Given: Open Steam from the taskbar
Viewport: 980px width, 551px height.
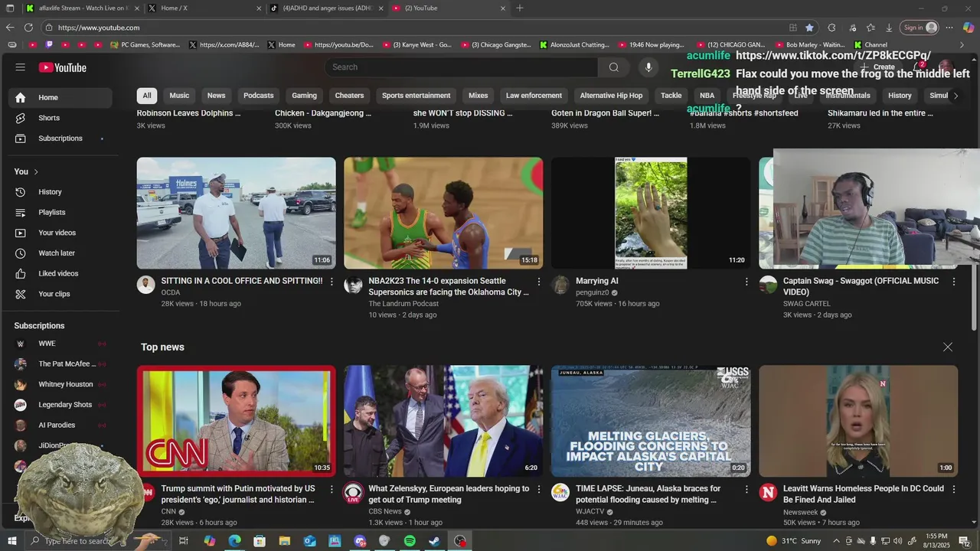Looking at the screenshot, I should click(x=434, y=541).
